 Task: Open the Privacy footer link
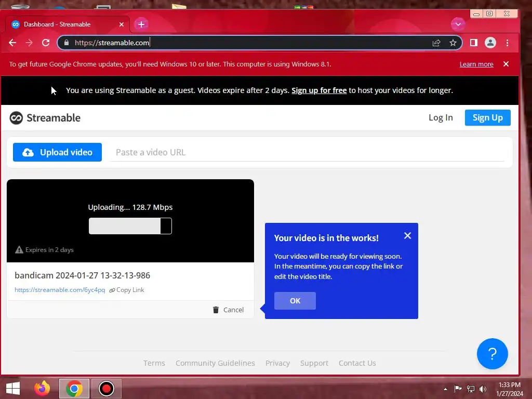pyautogui.click(x=277, y=363)
